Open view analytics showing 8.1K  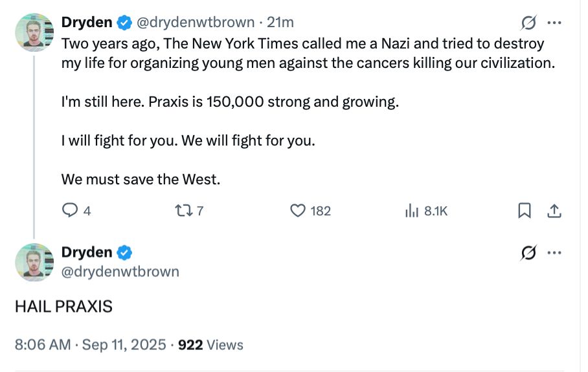411,210
